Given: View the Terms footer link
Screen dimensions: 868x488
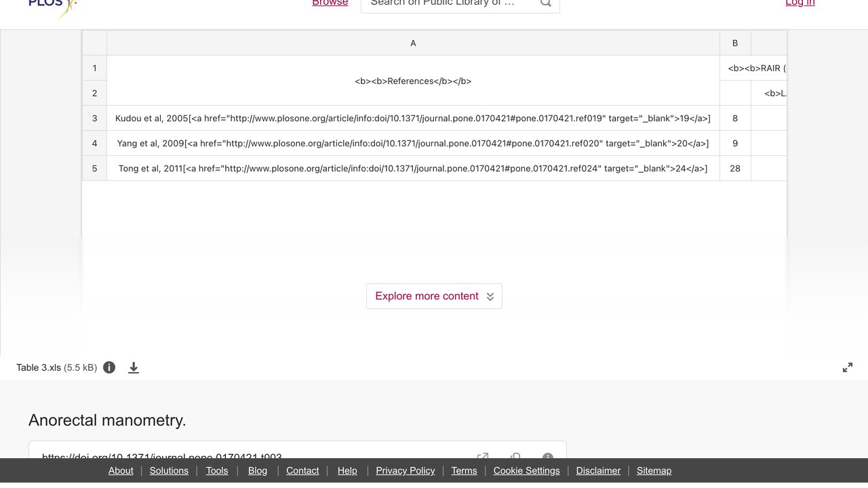Looking at the screenshot, I should pos(465,470).
